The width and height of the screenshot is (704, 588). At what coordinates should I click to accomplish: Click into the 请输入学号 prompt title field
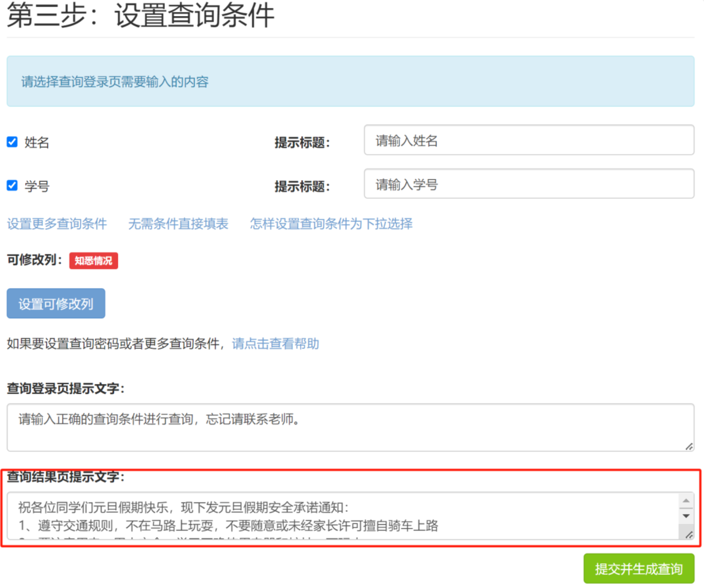pyautogui.click(x=528, y=184)
